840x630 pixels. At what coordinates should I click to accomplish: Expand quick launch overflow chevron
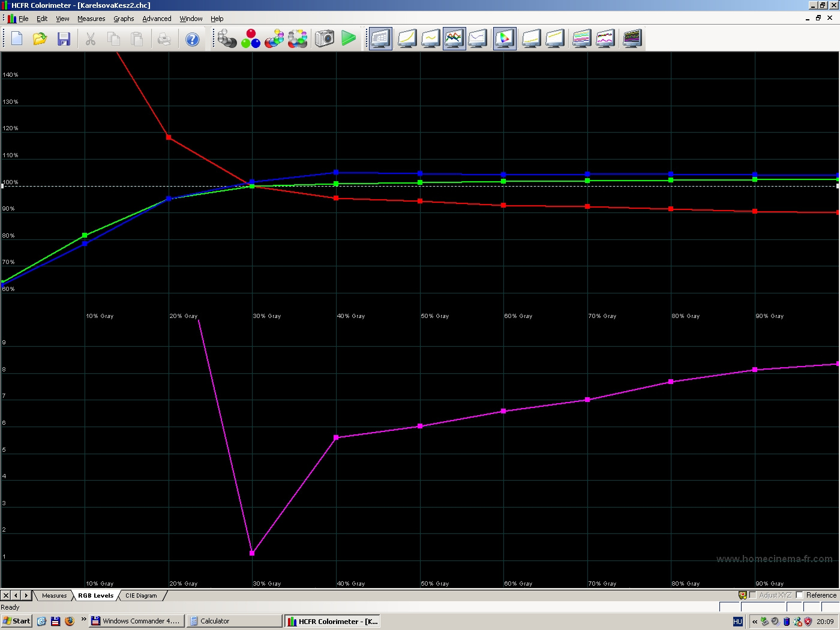click(x=83, y=619)
